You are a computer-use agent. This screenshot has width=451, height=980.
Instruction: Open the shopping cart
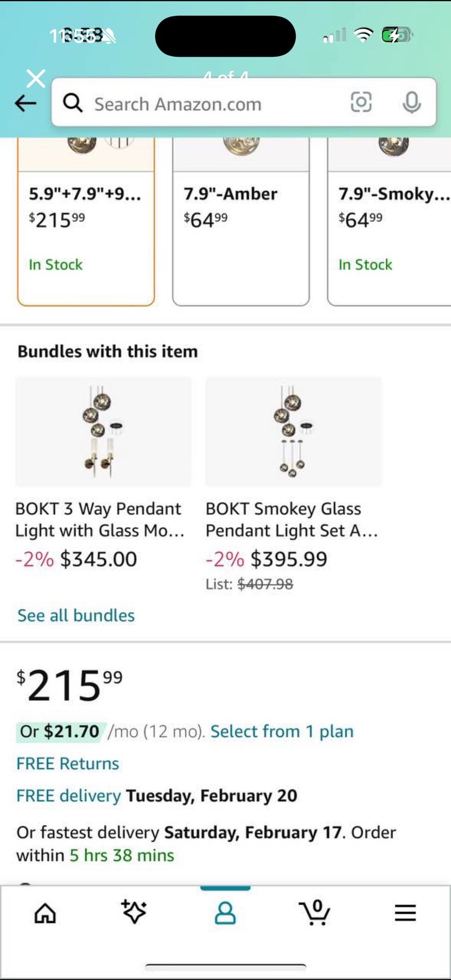pyautogui.click(x=315, y=913)
